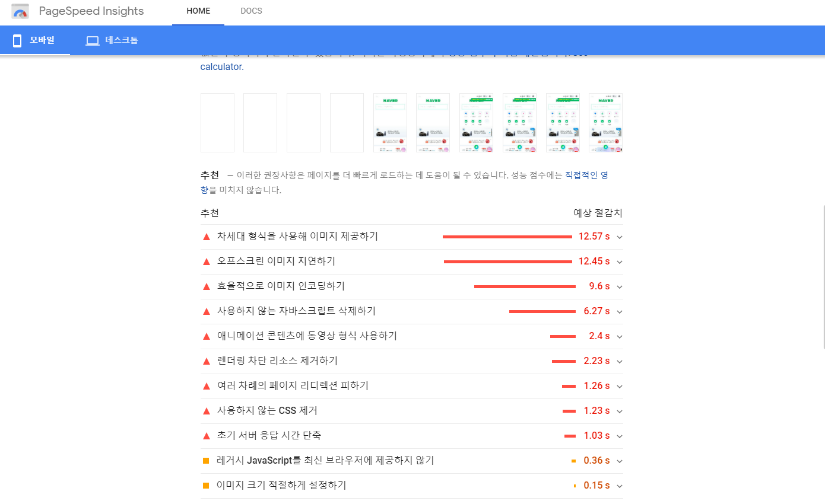Screen dimensions: 825x504
Task: Open the HOME menu item
Action: coord(198,11)
